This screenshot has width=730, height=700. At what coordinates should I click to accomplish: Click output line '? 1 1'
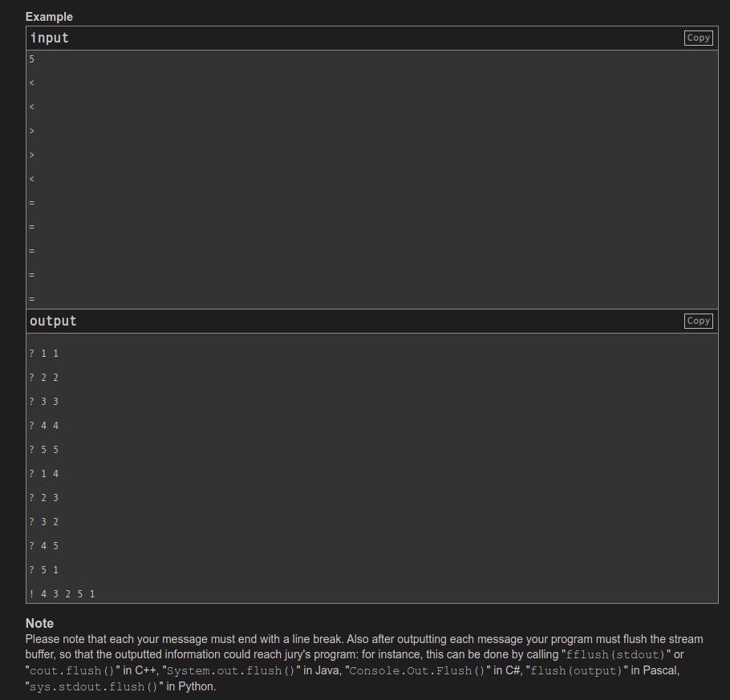[x=44, y=354]
